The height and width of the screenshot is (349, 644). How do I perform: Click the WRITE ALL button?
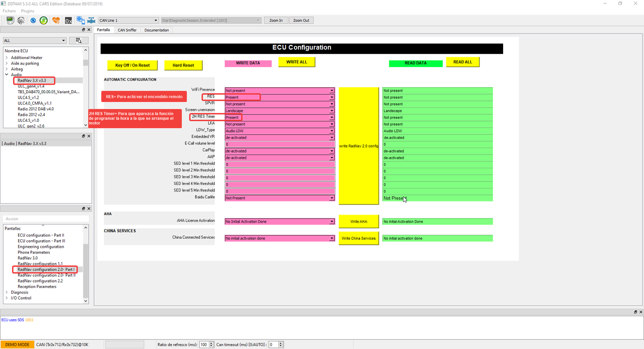coord(296,62)
